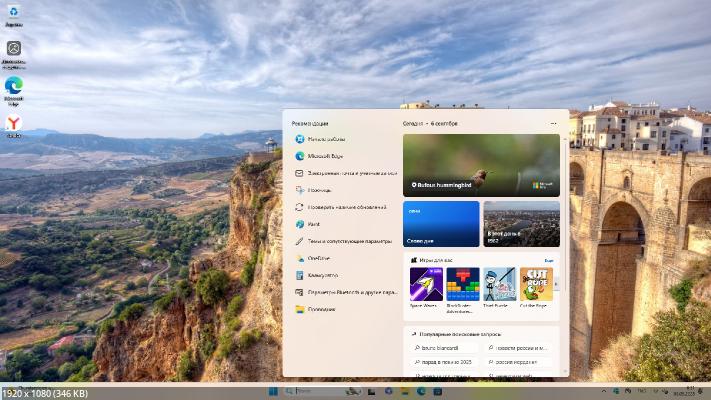The image size is (711, 400).
Task: Click the Windows Start button on taskbar
Action: click(x=273, y=391)
